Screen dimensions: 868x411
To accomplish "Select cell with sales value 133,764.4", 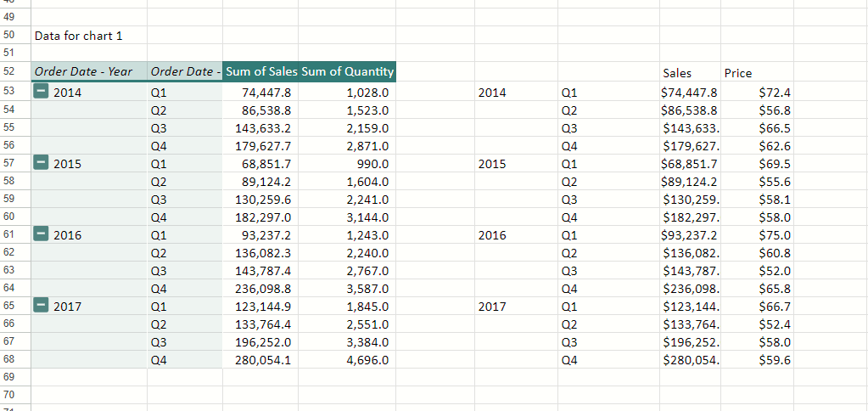I will [x=260, y=324].
